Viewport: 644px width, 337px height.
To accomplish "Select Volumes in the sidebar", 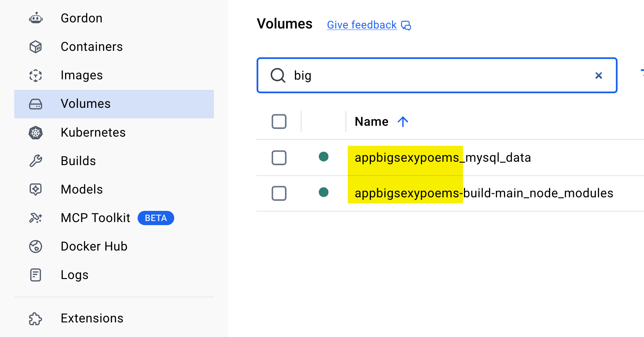I will (114, 104).
